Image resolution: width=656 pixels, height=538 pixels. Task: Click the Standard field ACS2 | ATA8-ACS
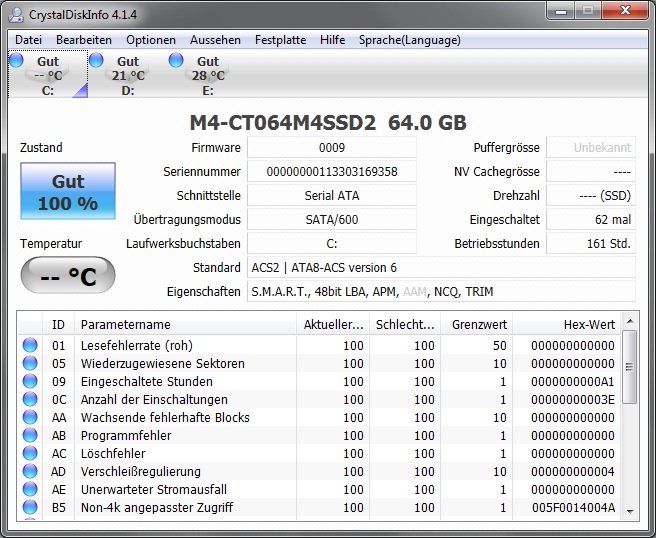[x=441, y=268]
